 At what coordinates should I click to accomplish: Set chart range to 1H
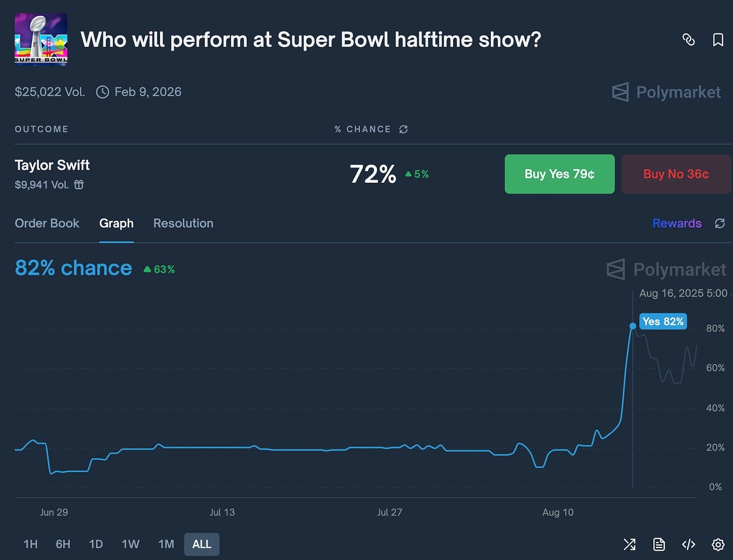coord(31,544)
